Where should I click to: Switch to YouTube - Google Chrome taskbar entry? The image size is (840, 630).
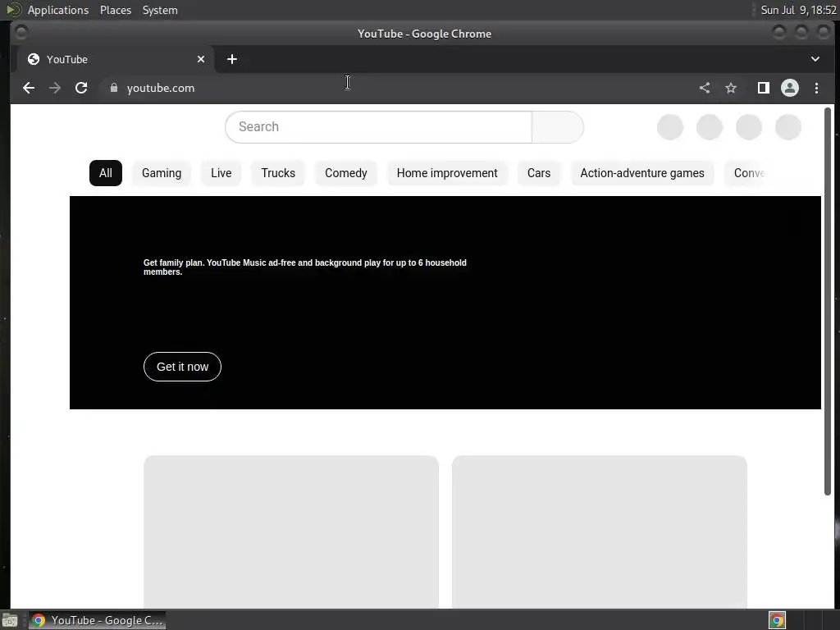[97, 620]
